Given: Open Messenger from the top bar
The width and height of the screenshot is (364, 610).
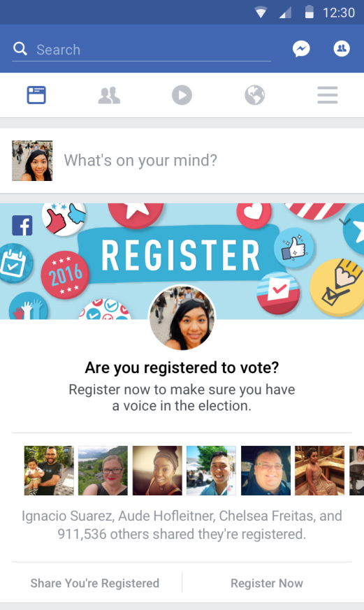Looking at the screenshot, I should point(301,49).
